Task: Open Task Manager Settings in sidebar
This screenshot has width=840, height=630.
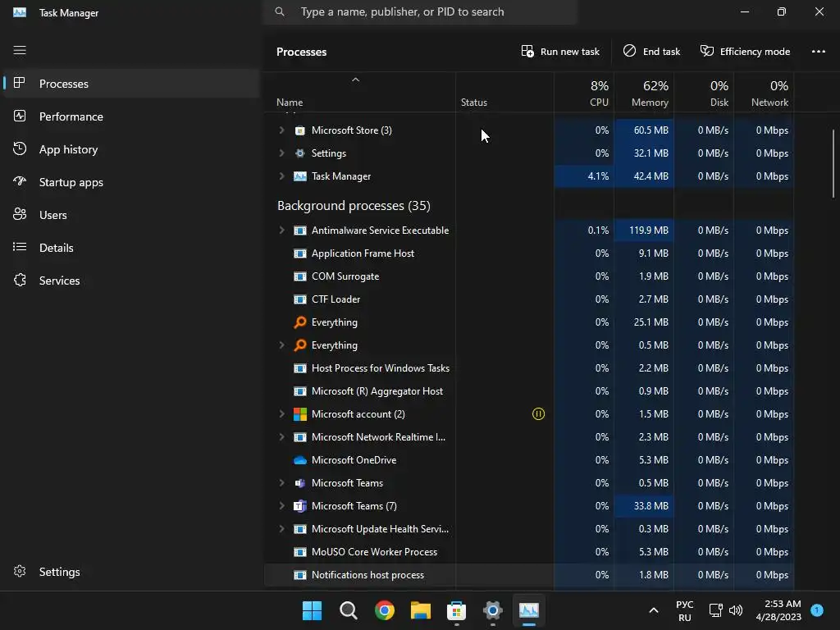Action: click(x=130, y=572)
